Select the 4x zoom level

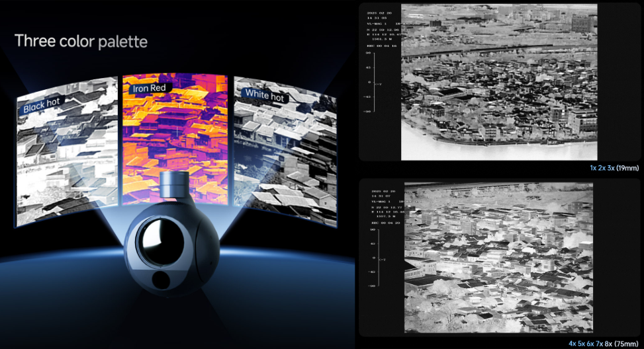[573, 344]
